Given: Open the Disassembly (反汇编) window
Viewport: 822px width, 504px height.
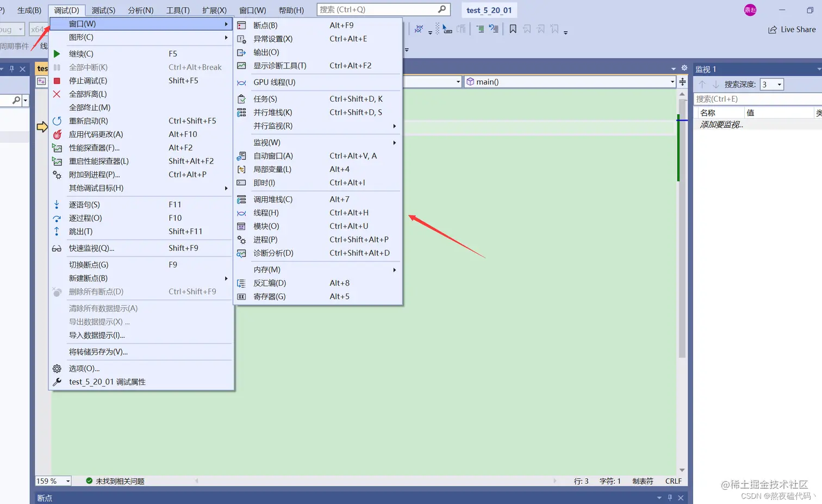Looking at the screenshot, I should (318, 283).
